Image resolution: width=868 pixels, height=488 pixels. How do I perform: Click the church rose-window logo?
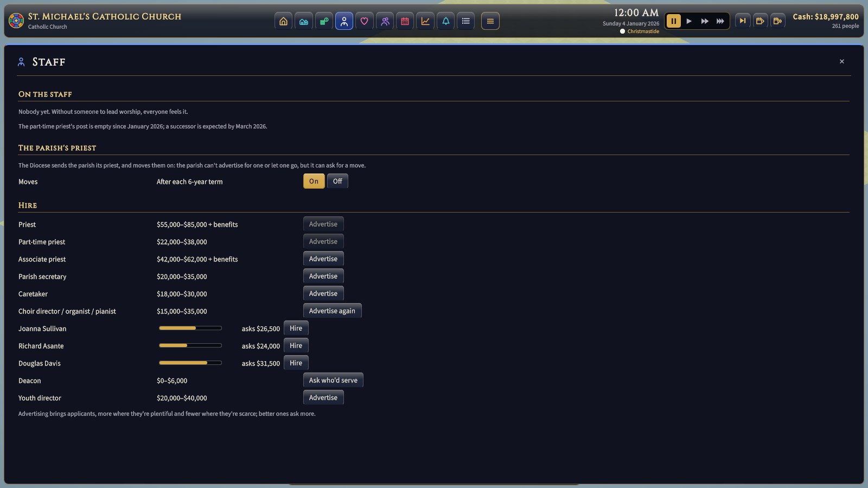[16, 21]
